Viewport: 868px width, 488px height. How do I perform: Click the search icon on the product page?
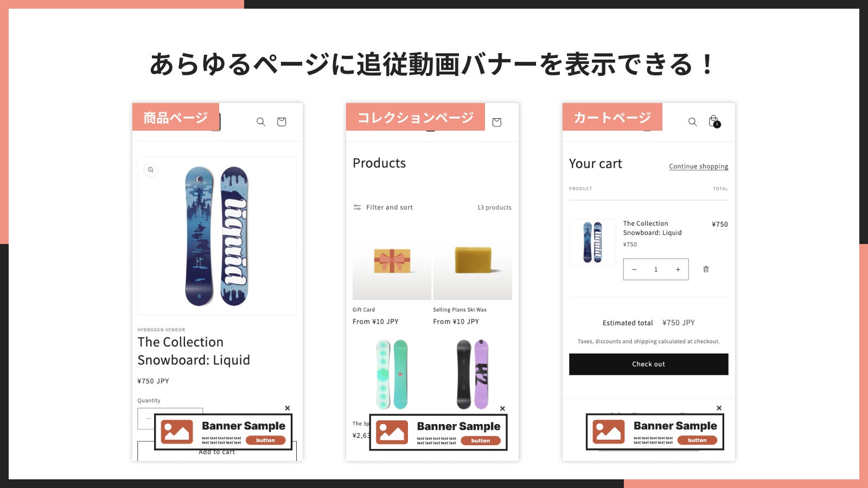click(261, 122)
